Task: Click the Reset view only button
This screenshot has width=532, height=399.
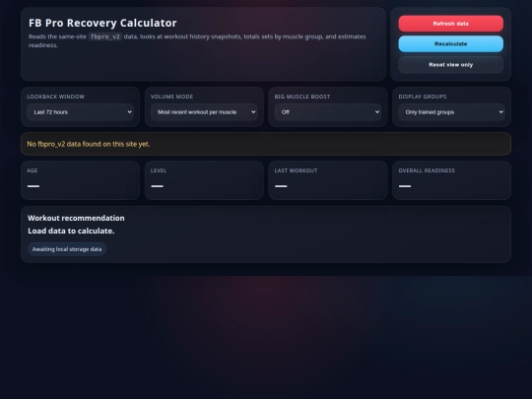Action: tap(450, 64)
